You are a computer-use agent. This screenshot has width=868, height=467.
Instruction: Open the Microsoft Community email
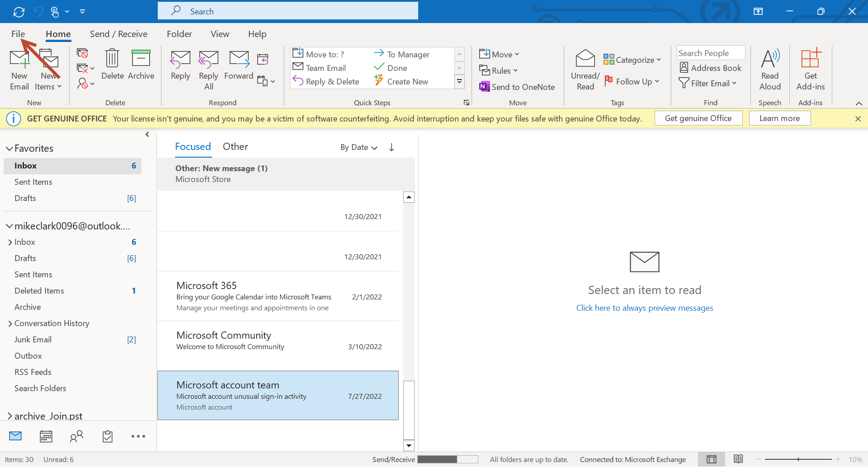pos(278,346)
